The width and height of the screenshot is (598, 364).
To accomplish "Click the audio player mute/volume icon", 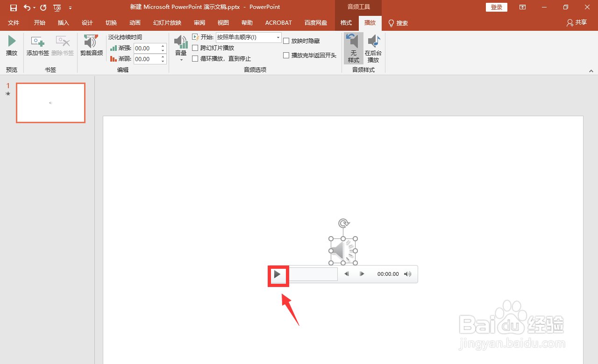I will [408, 274].
